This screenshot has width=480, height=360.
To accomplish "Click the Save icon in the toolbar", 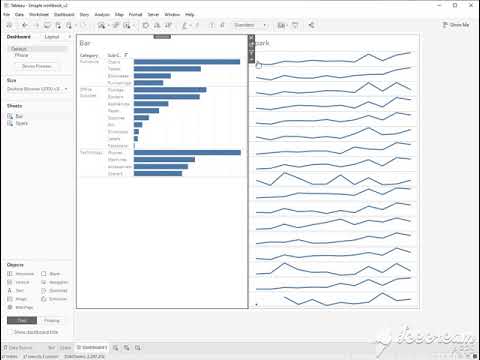I will click(47, 25).
